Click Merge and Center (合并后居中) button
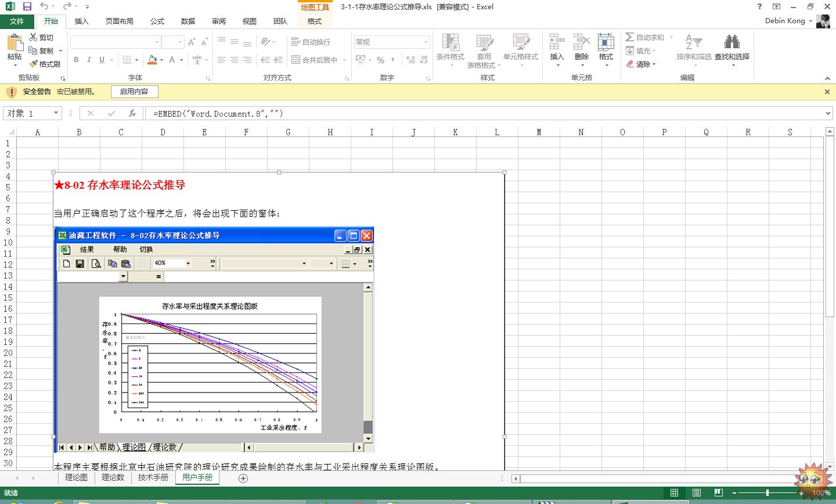Viewport: 836px width, 504px height. pos(313,60)
